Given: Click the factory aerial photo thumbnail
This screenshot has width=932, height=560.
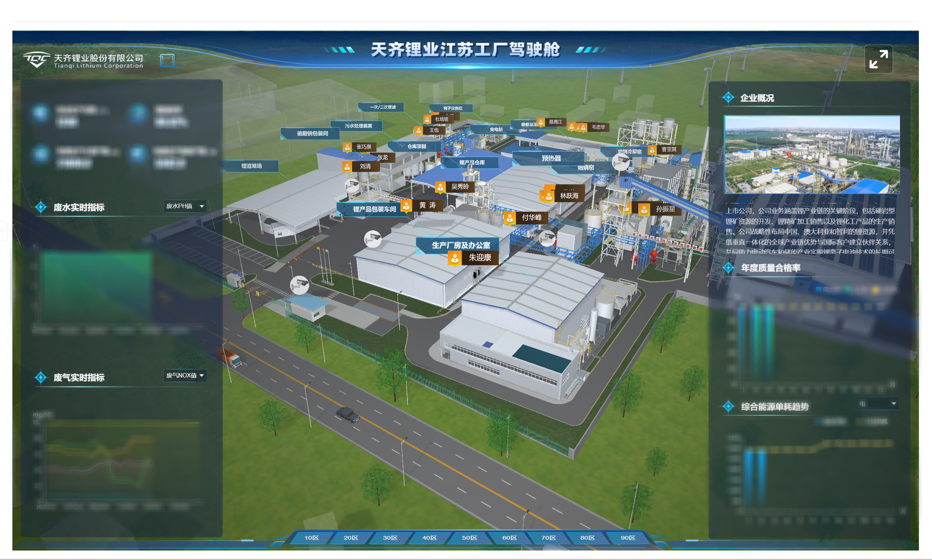Looking at the screenshot, I should tap(811, 155).
